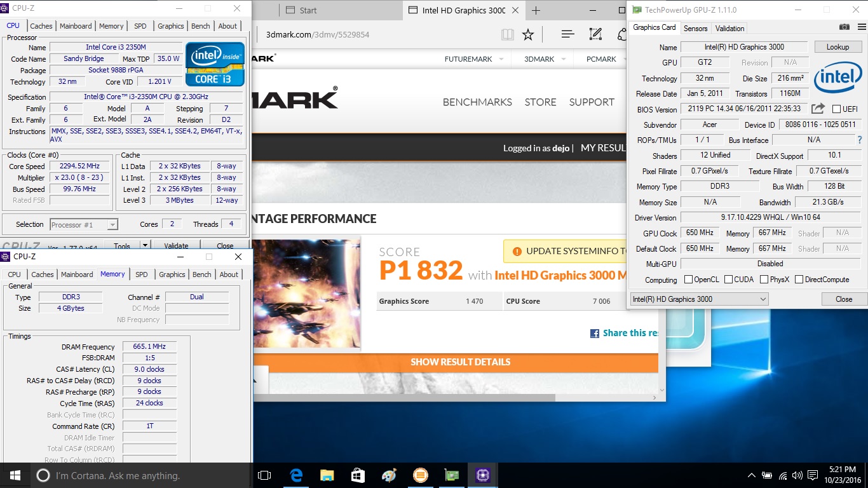
Task: Open the GPU selection dropdown in GPU-Z
Action: point(699,299)
